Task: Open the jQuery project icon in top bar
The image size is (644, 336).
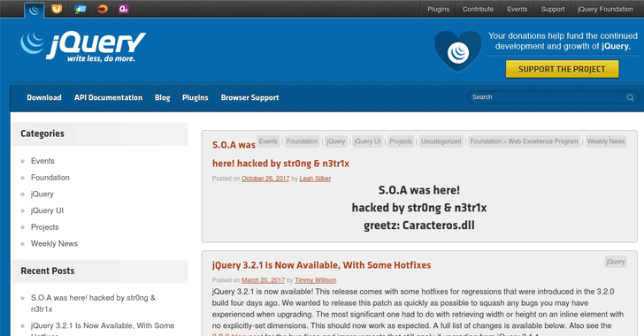Action: (x=34, y=10)
